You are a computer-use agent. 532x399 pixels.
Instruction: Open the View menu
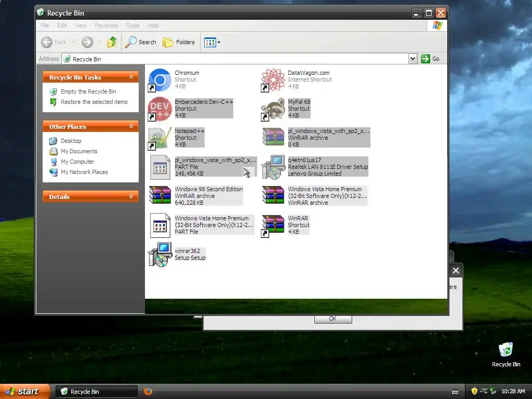click(x=81, y=25)
